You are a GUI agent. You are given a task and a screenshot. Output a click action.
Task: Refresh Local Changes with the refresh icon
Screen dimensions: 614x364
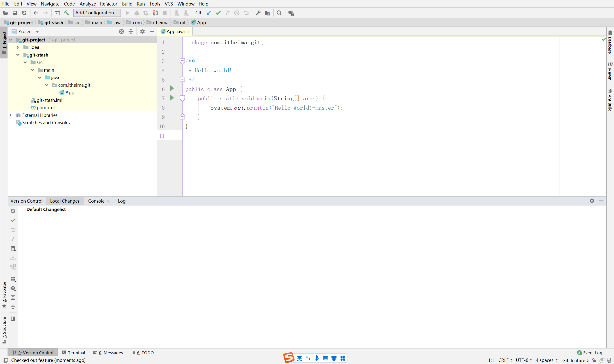13,211
